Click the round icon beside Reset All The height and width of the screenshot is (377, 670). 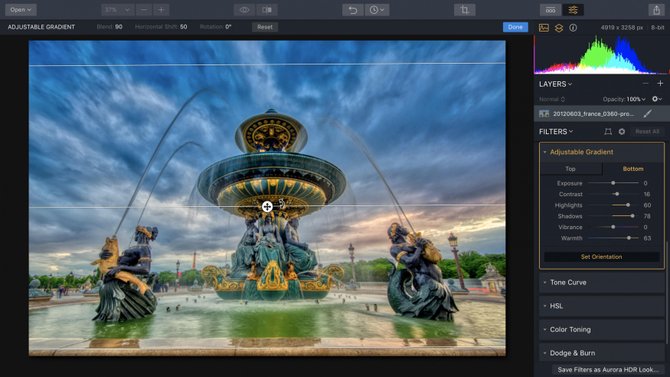622,132
